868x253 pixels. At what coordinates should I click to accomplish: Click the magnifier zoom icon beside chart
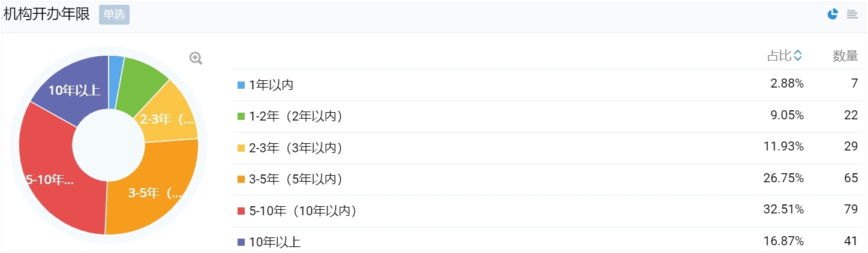tap(196, 58)
